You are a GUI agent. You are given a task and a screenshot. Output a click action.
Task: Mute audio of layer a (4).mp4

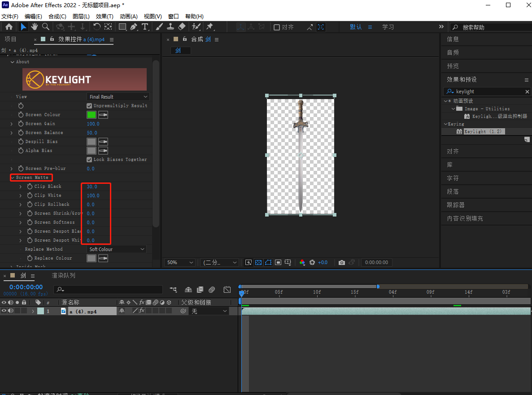coord(11,311)
